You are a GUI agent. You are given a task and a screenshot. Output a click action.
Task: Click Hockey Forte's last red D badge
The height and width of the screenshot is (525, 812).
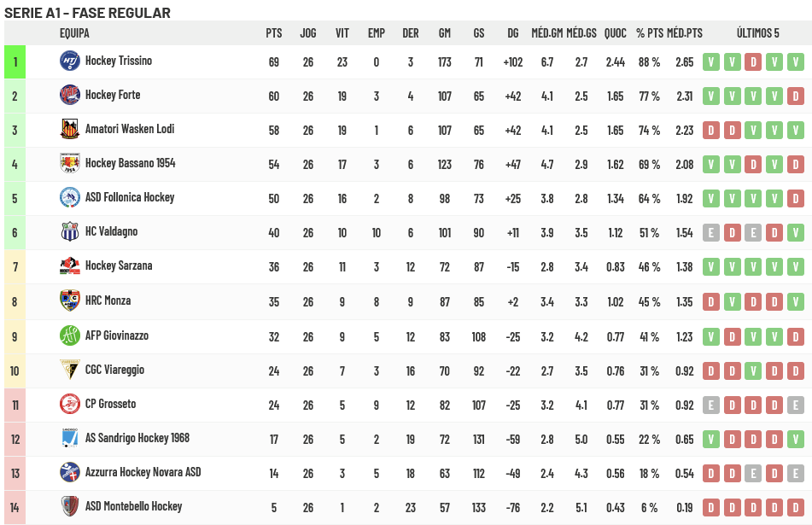[x=796, y=96]
